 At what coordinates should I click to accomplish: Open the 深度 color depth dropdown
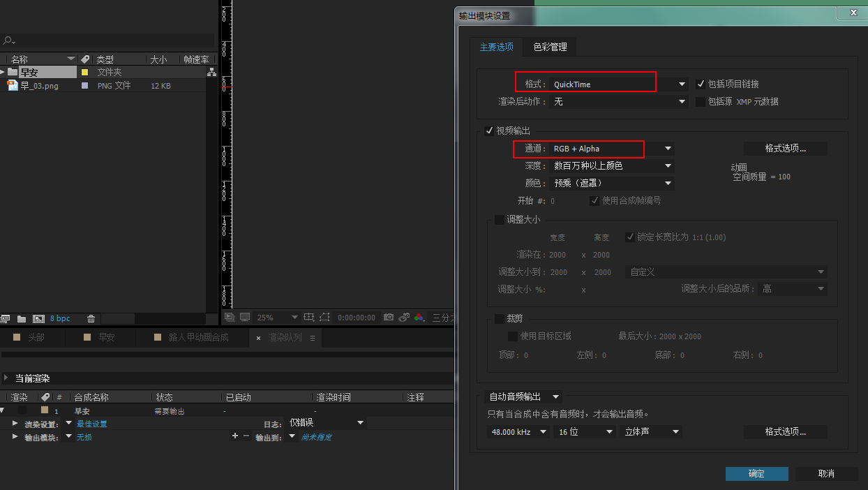tap(611, 165)
